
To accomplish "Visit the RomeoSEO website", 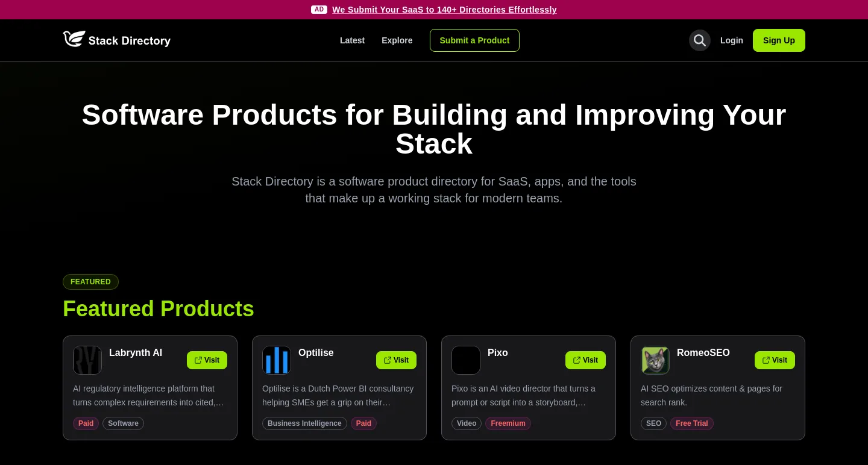I will coord(775,360).
